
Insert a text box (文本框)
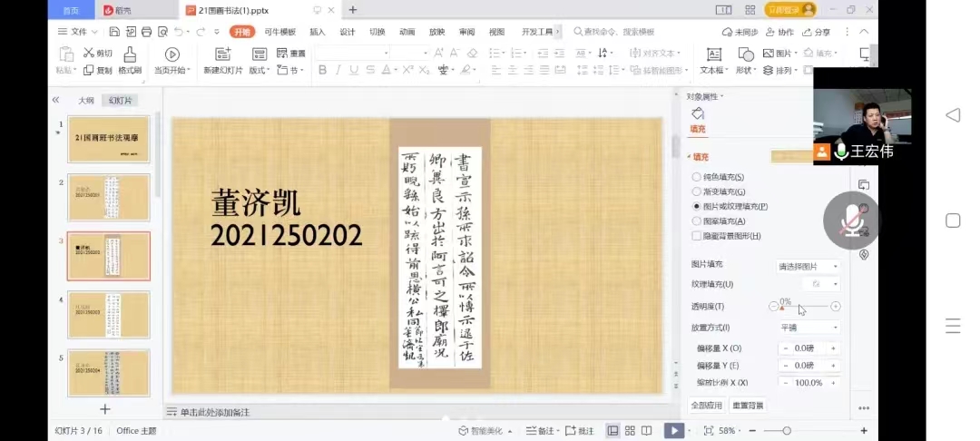pyautogui.click(x=712, y=61)
